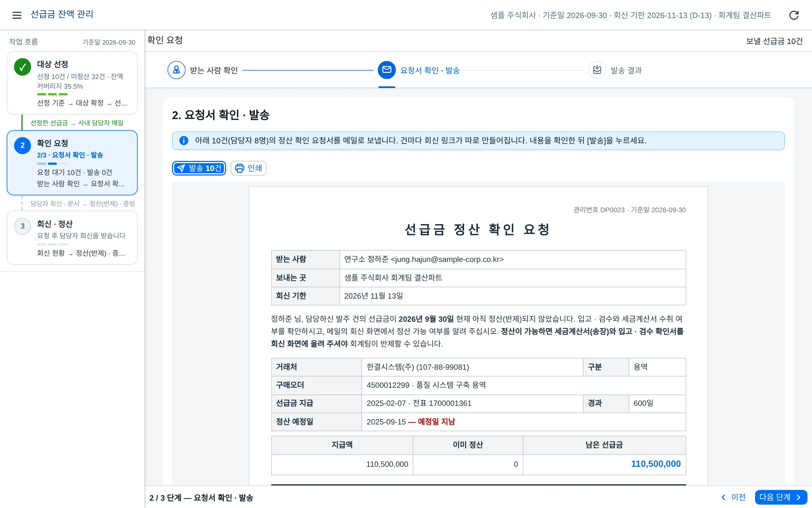This screenshot has height=508, width=812.
Task: Click the 샘플 주식회사 회계팀 결산파트 sender cell
Action: click(x=512, y=277)
